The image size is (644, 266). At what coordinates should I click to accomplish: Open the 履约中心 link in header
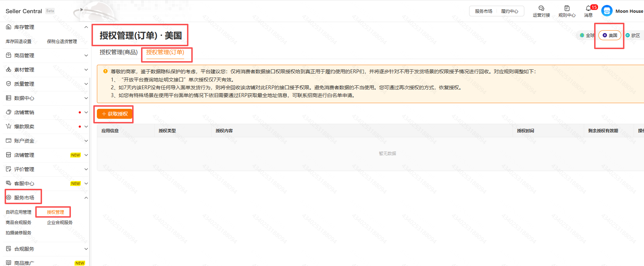[x=509, y=11]
